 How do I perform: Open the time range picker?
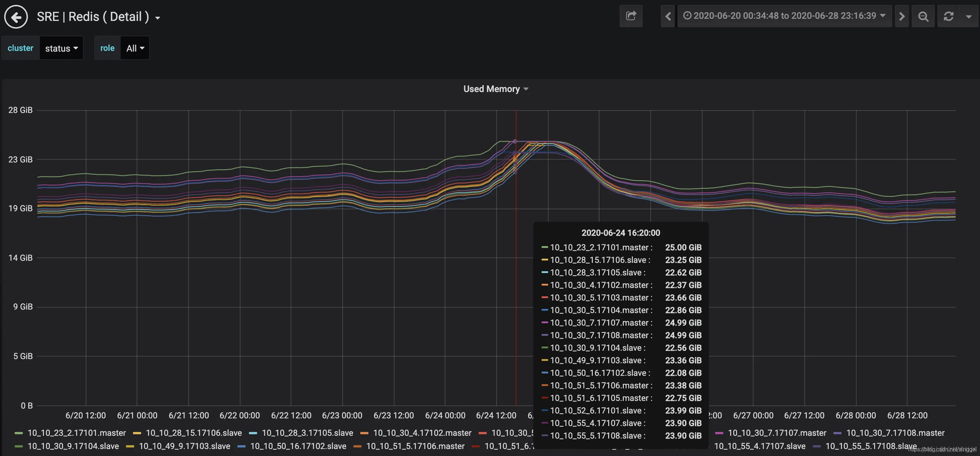coord(784,16)
